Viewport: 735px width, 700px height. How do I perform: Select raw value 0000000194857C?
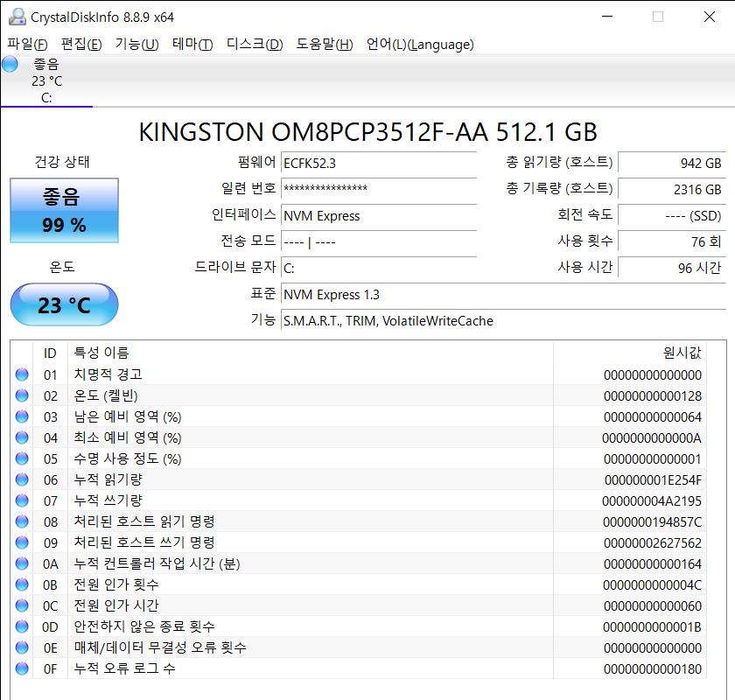652,522
